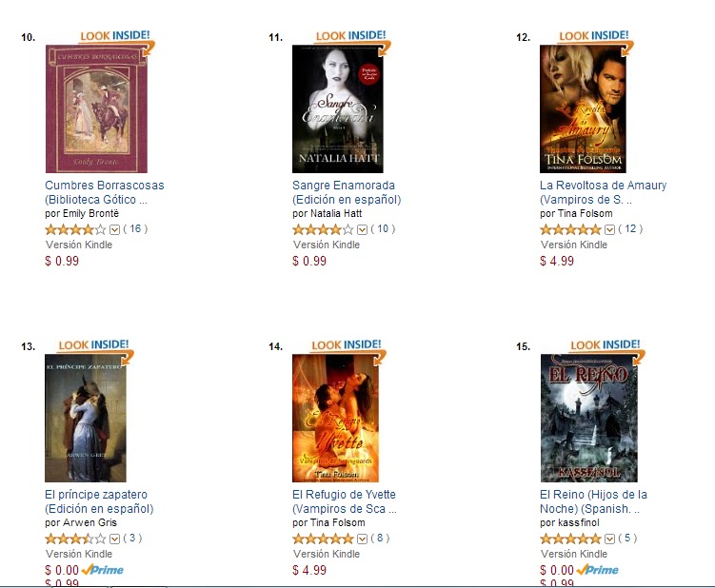The height and width of the screenshot is (588, 715).
Task: Expand rating dropdown for Sangre Enamorada
Action: point(362,229)
